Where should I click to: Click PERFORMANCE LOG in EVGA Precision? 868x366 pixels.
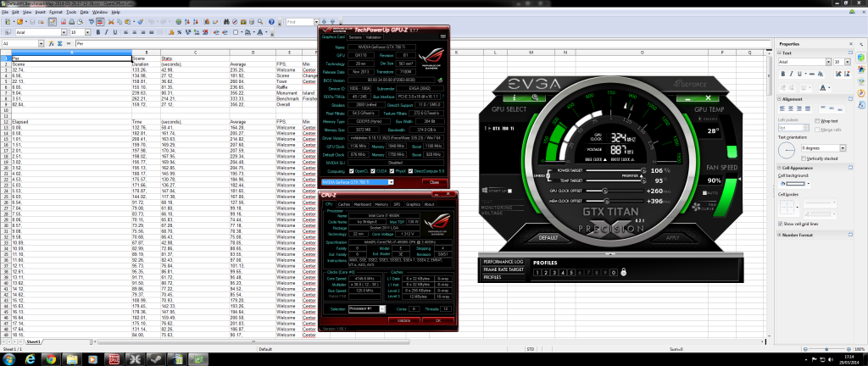504,262
